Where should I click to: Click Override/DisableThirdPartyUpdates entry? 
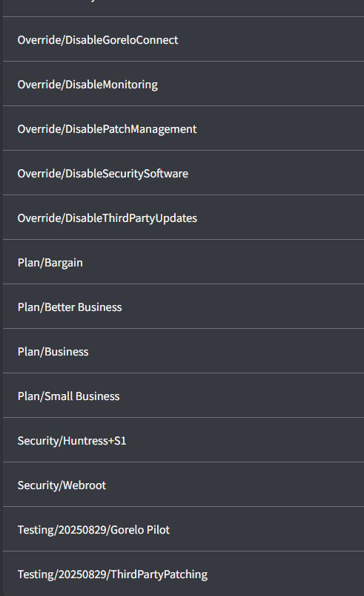183,217
